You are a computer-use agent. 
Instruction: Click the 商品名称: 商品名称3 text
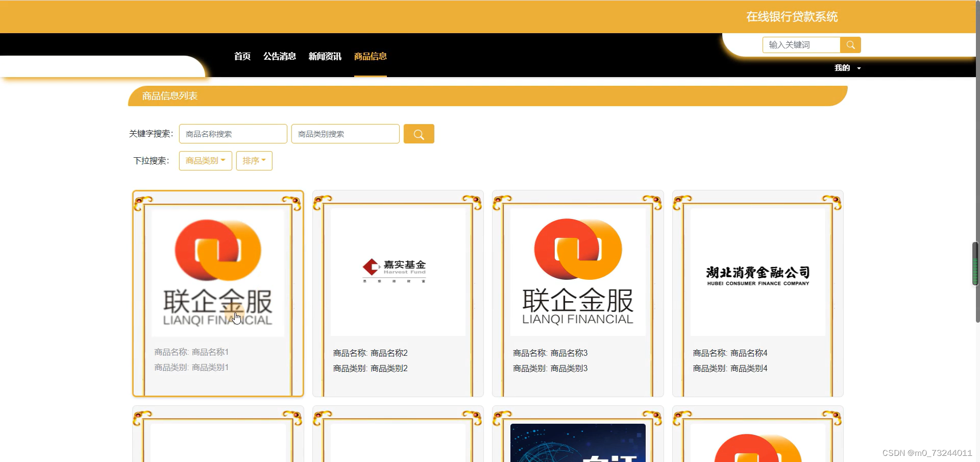(550, 353)
